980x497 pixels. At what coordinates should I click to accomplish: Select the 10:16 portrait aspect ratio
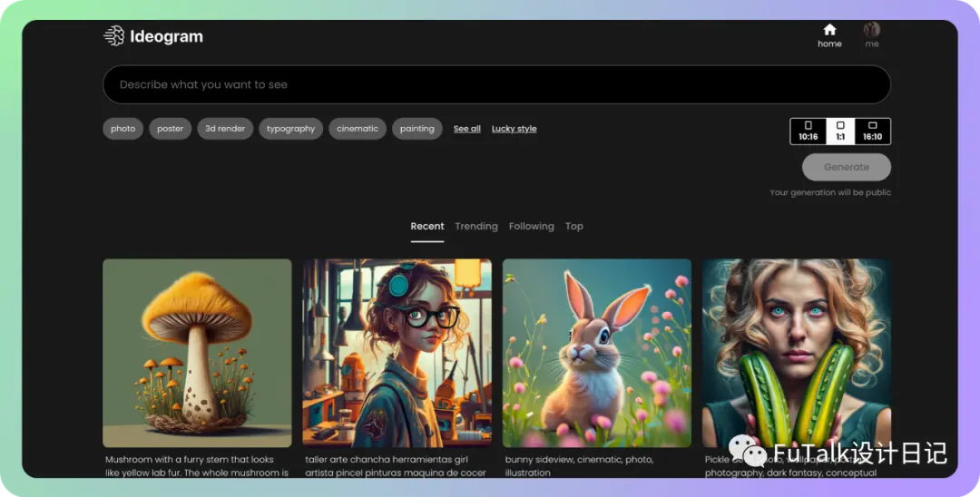pos(808,132)
